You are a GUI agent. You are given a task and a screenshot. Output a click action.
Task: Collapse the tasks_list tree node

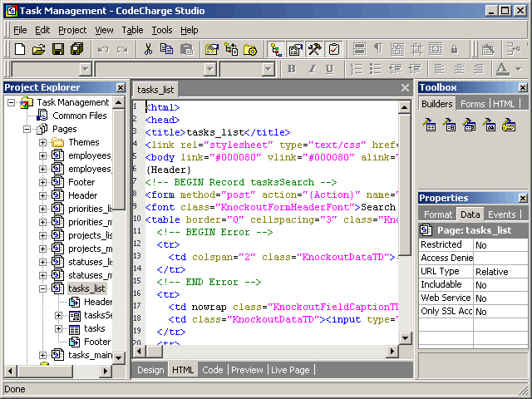pyautogui.click(x=43, y=288)
